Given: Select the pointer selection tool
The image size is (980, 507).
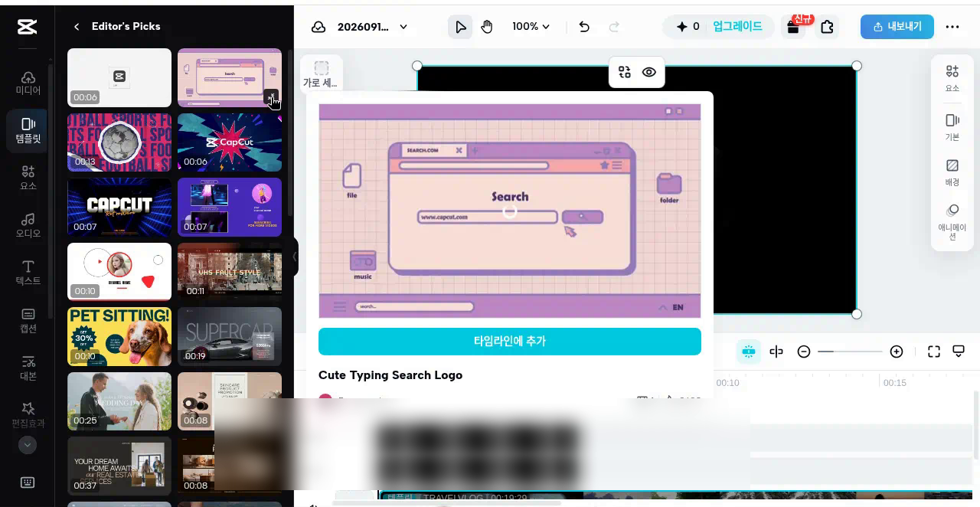Looking at the screenshot, I should click(x=460, y=27).
